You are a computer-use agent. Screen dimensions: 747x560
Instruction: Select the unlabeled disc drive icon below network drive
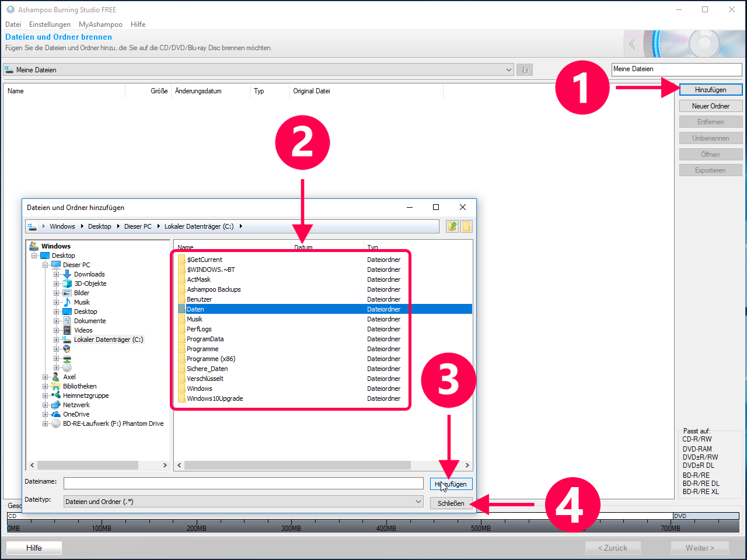click(x=67, y=367)
